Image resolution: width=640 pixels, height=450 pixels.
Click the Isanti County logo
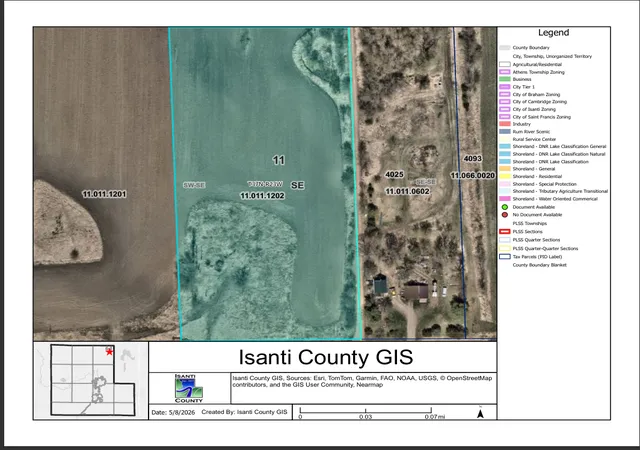click(189, 388)
